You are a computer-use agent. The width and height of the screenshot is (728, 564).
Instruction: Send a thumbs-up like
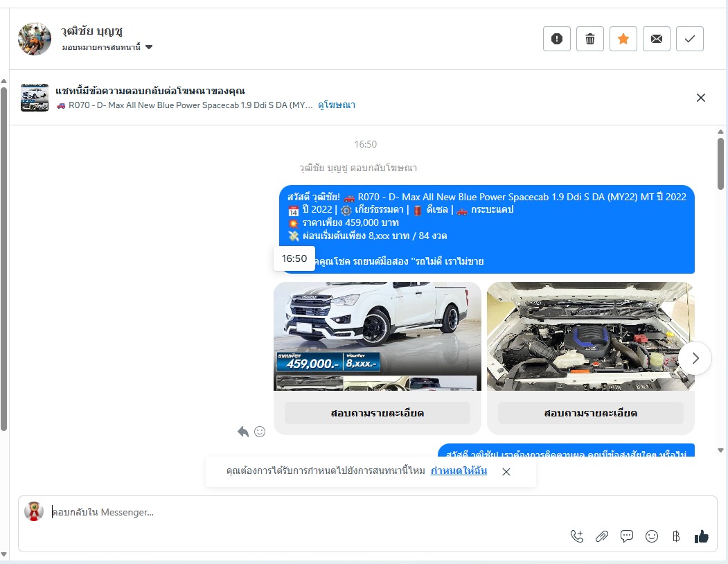702,536
